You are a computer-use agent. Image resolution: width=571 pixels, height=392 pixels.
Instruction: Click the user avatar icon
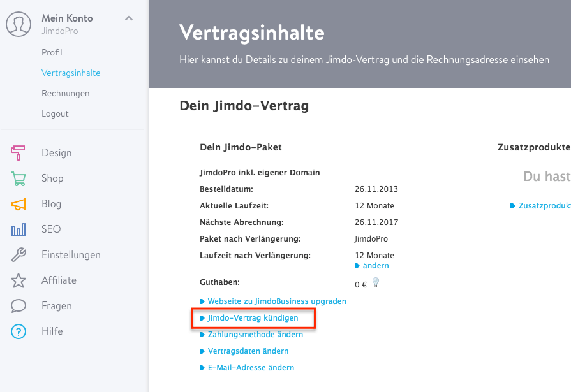click(x=19, y=24)
